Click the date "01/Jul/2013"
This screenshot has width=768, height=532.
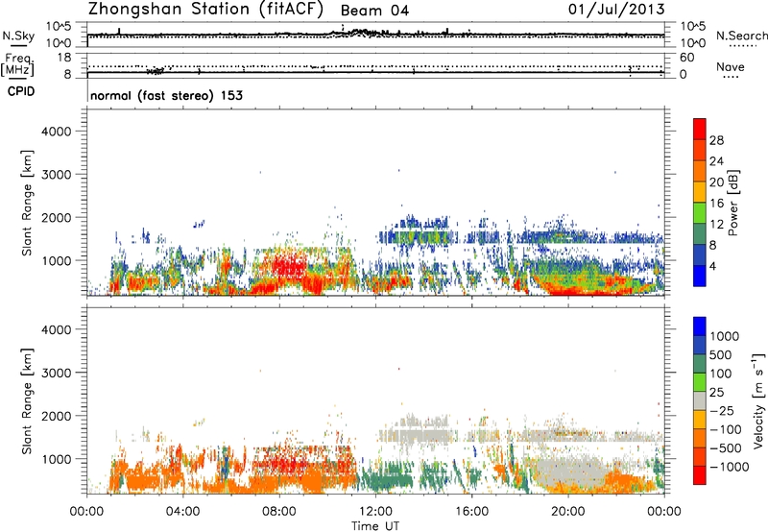pyautogui.click(x=616, y=9)
